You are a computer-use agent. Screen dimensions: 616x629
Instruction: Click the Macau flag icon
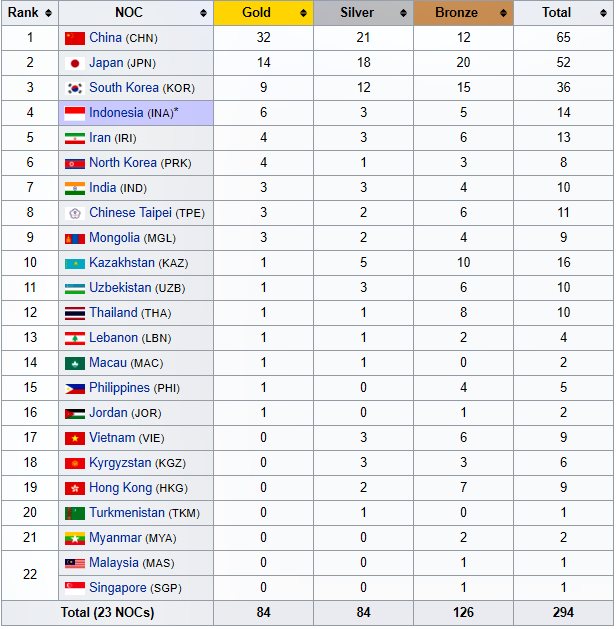pos(75,363)
